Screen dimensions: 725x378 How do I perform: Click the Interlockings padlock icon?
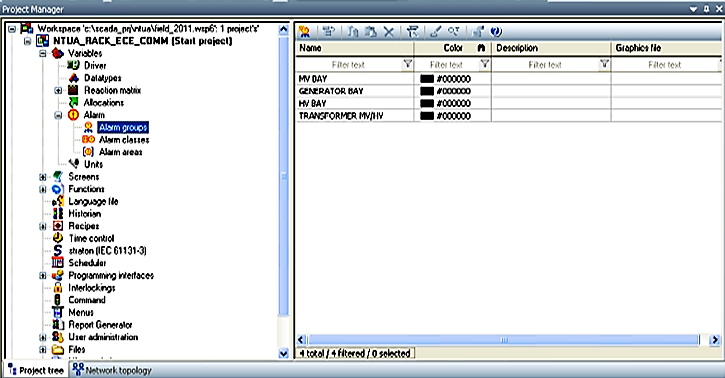[x=58, y=287]
